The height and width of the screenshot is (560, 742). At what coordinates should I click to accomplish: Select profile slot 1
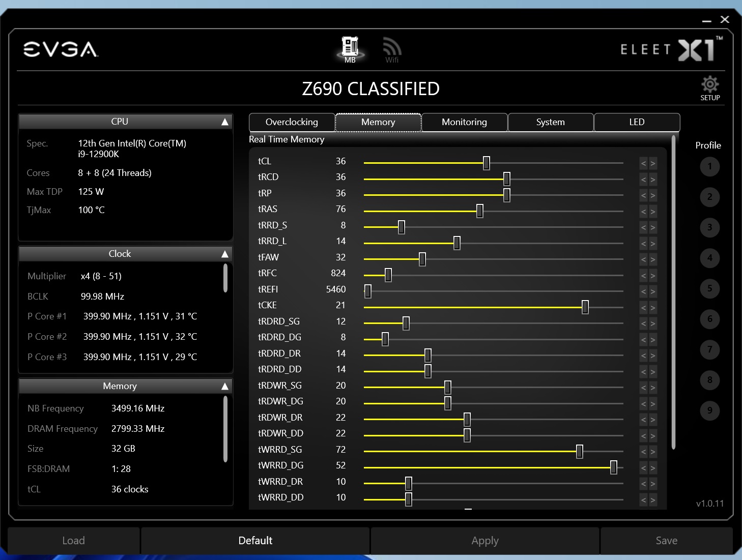709,166
